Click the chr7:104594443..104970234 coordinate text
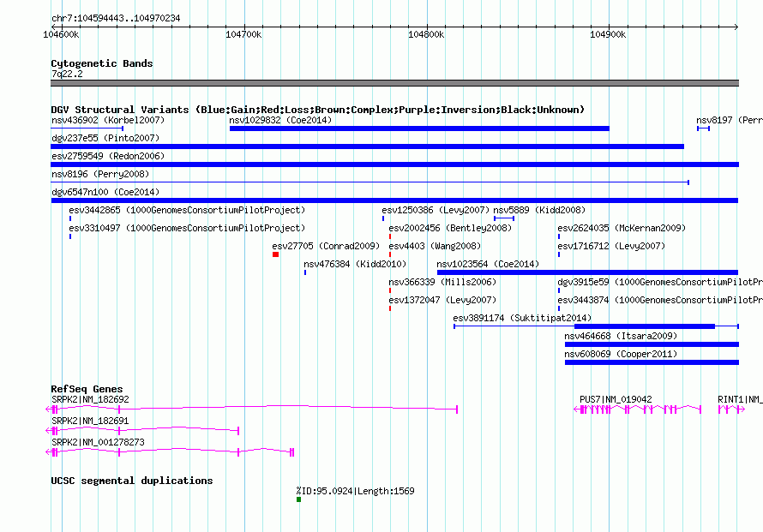Image resolution: width=763 pixels, height=532 pixels. tap(116, 19)
